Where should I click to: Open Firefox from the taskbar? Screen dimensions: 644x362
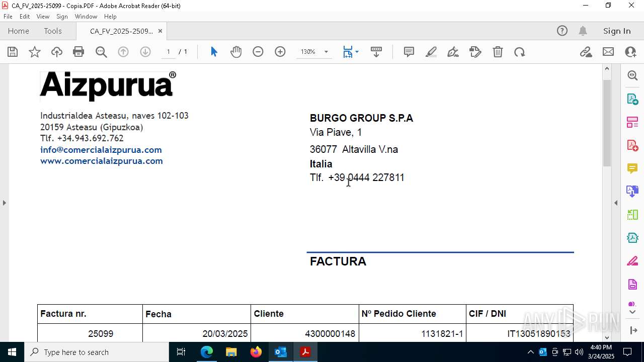(x=256, y=352)
